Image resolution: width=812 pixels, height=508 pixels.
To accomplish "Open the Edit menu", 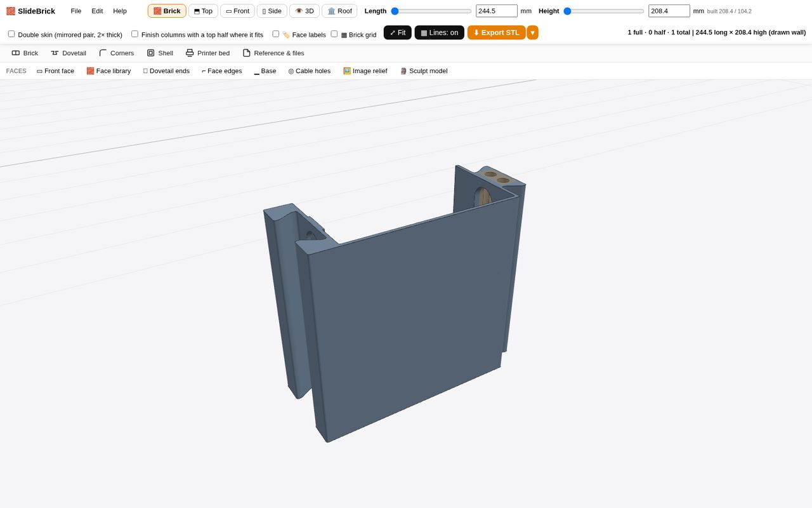I will coord(97,11).
